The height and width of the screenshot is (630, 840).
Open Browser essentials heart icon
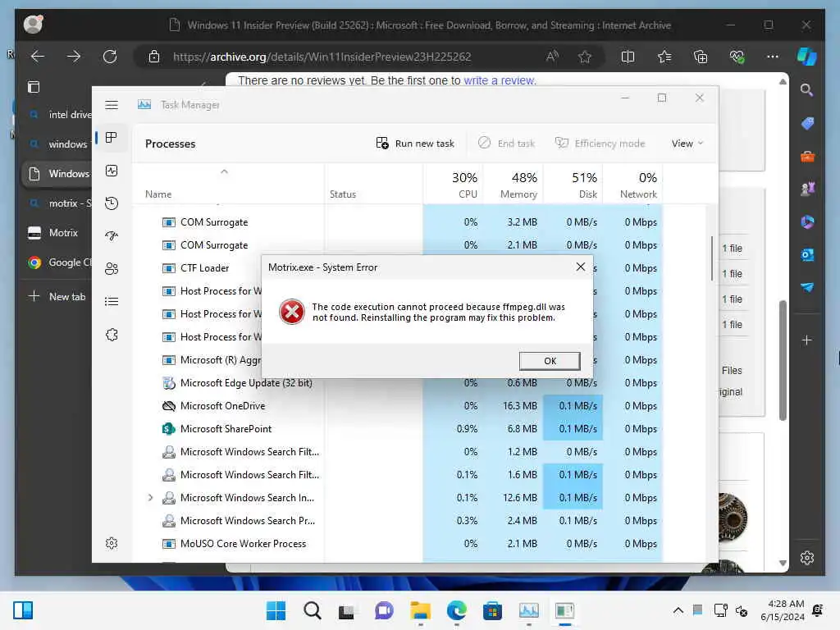737,57
